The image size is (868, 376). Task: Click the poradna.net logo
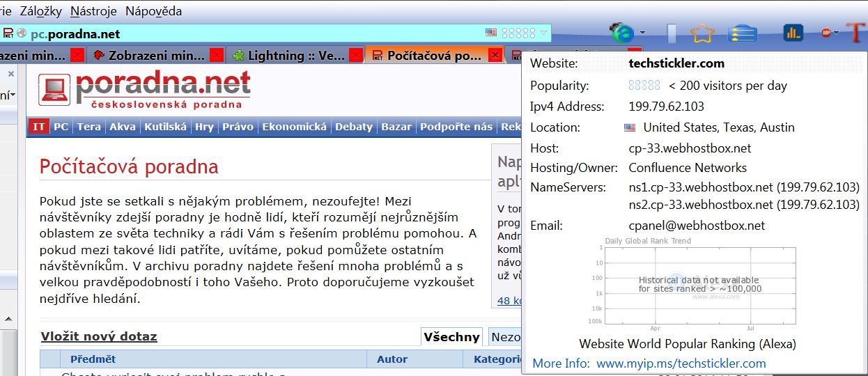tap(144, 91)
